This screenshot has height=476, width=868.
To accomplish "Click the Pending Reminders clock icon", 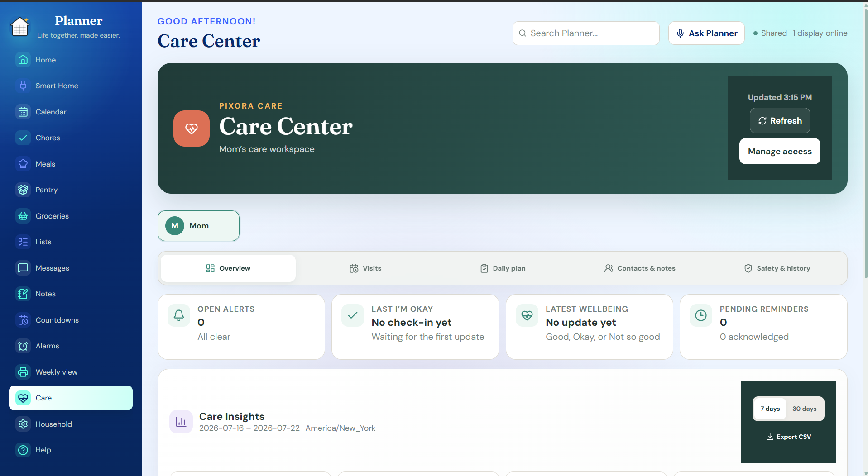I will [701, 315].
